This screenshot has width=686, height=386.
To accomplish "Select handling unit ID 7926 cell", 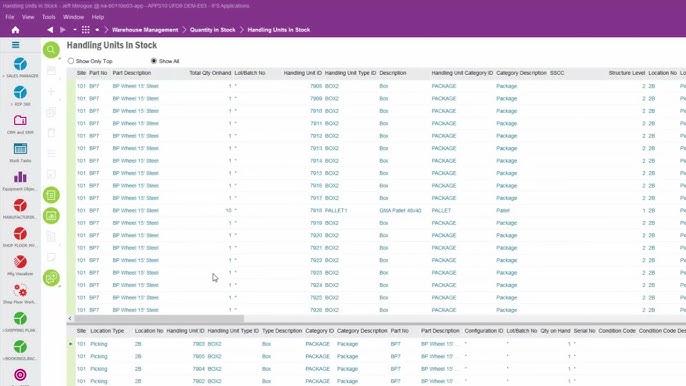I will click(316, 310).
